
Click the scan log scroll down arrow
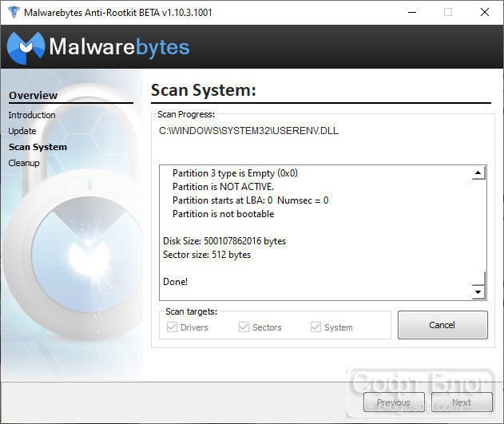pyautogui.click(x=478, y=292)
